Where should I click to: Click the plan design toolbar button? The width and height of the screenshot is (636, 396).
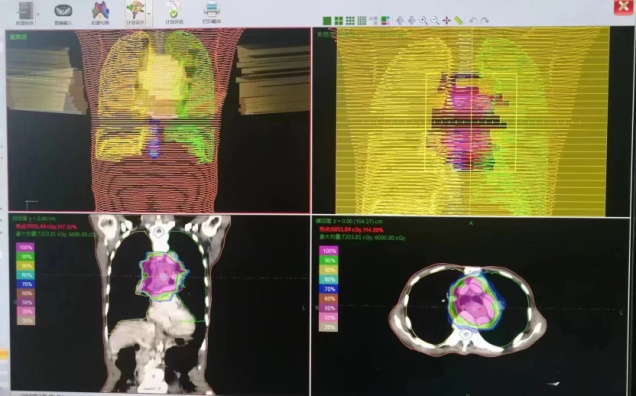click(x=136, y=14)
